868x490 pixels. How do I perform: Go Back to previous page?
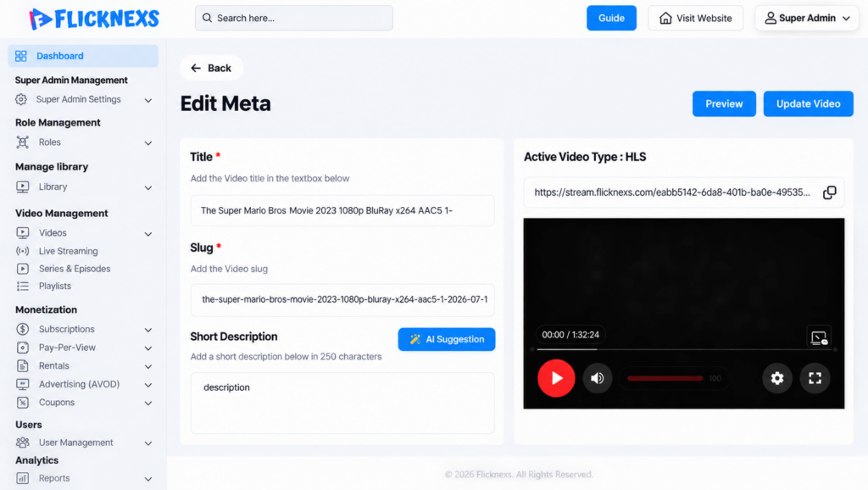pos(211,68)
